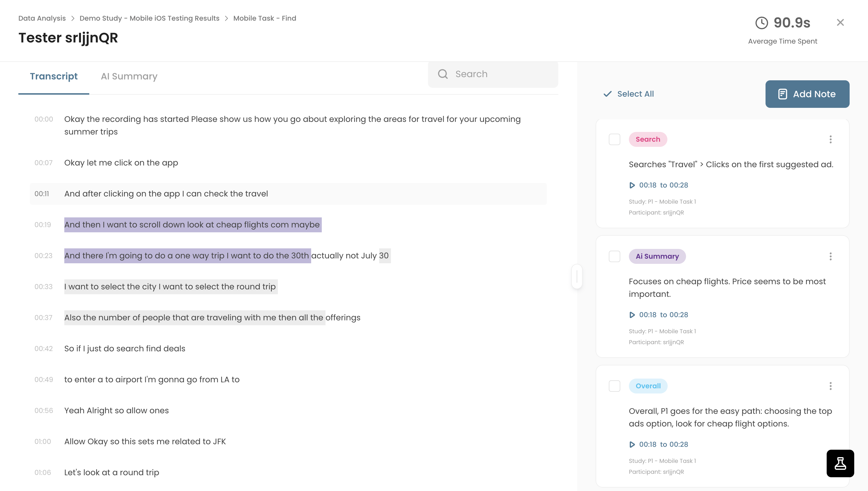Screen dimensions: 868x491
Task: Click Average Time Spent label
Action: tap(782, 42)
